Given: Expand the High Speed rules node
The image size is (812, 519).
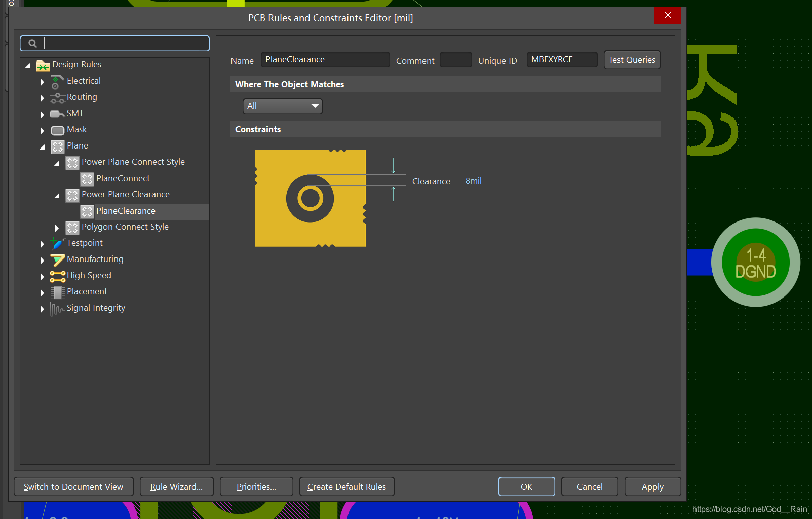Looking at the screenshot, I should pos(42,277).
